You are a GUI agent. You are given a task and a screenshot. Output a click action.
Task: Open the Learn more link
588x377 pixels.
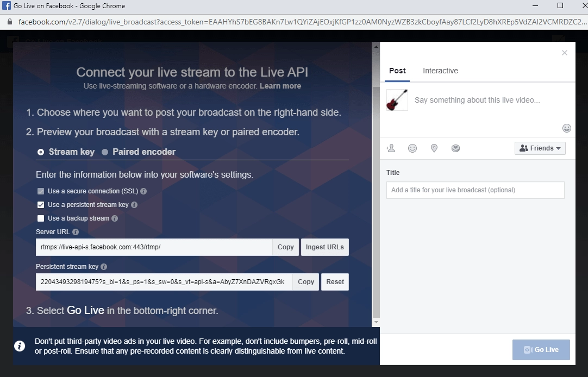click(x=280, y=86)
